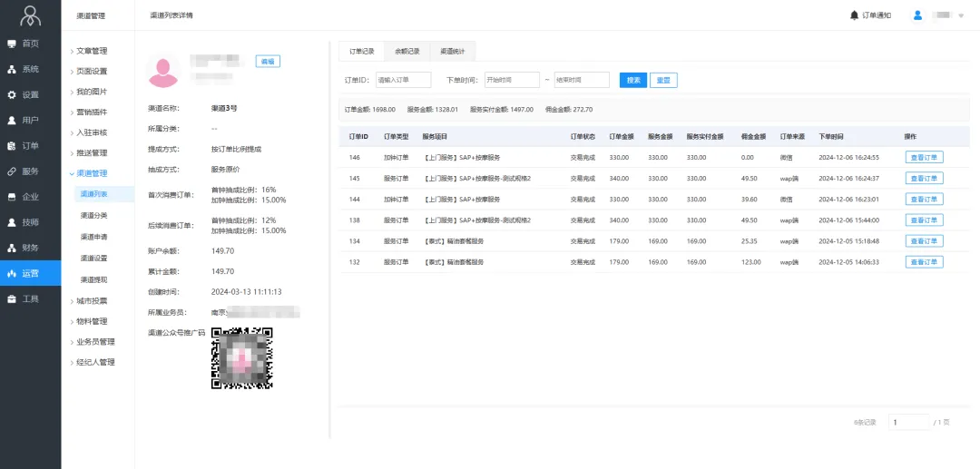The image size is (980, 469).
Task: Click the 订单通知 bell icon
Action: click(854, 15)
